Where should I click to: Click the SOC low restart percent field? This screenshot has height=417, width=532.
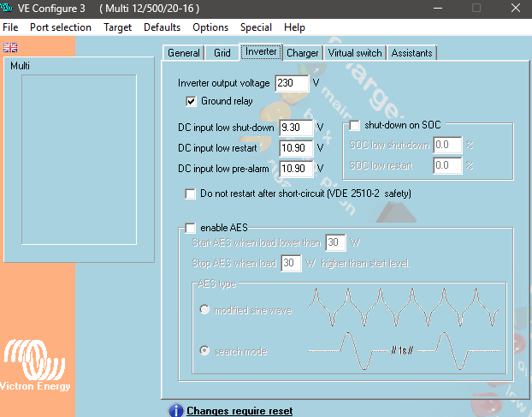click(447, 165)
